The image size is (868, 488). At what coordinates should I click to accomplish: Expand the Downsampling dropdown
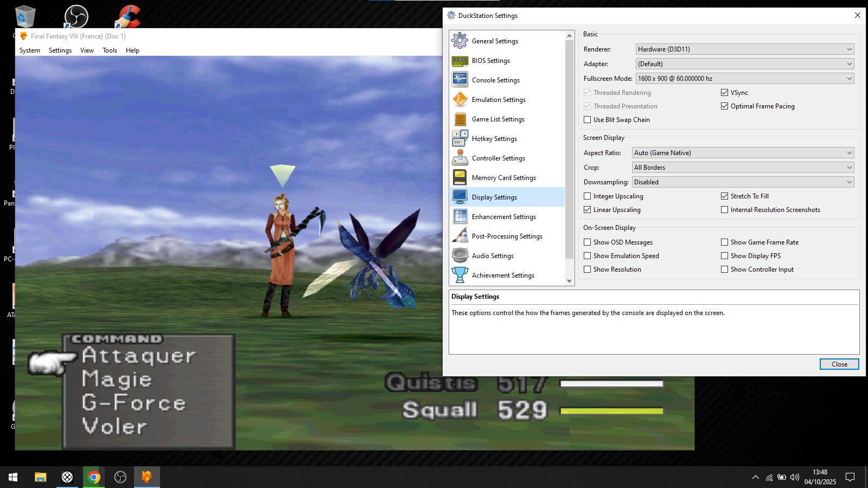(743, 182)
